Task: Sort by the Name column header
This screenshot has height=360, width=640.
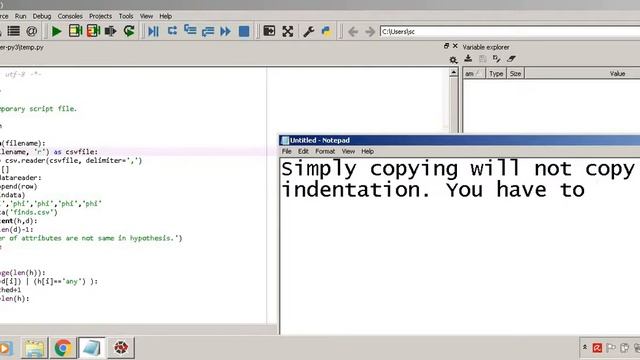Action: [474, 73]
